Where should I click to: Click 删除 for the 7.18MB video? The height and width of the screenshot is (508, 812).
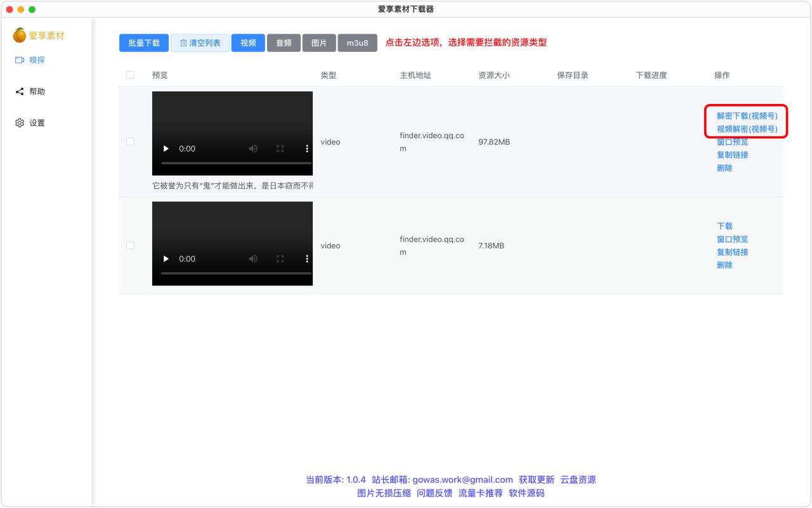click(x=724, y=265)
